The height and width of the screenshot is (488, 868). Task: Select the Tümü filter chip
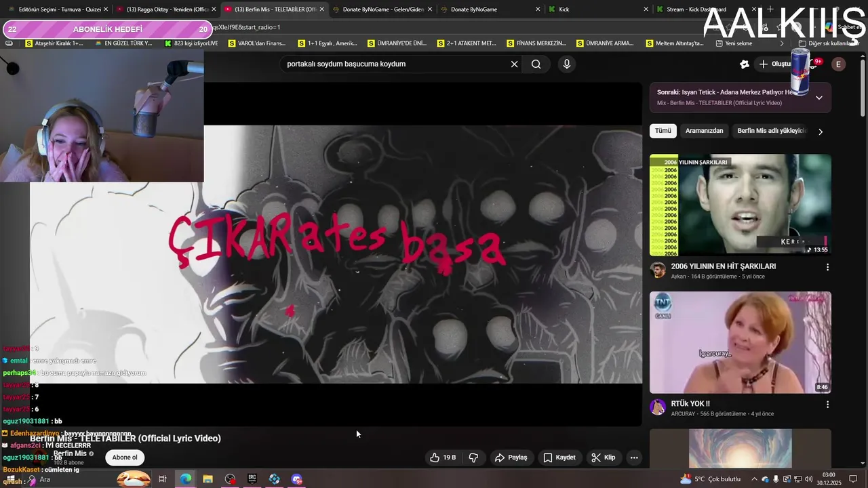click(663, 131)
